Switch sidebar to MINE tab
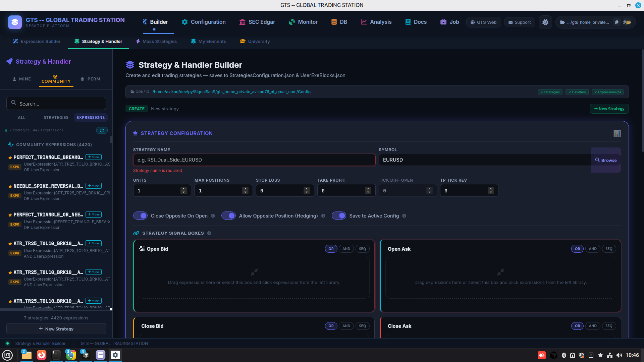This screenshot has width=644, height=362. [x=22, y=79]
